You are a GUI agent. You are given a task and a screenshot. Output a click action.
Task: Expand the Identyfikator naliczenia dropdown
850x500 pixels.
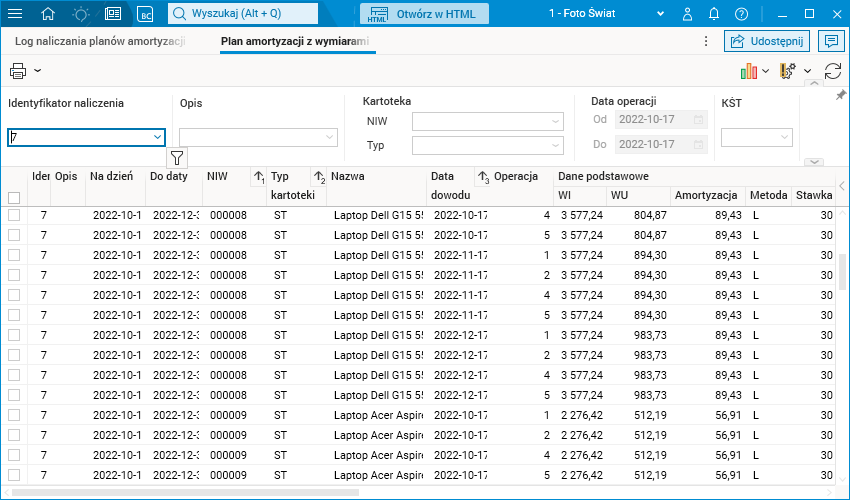coord(157,138)
